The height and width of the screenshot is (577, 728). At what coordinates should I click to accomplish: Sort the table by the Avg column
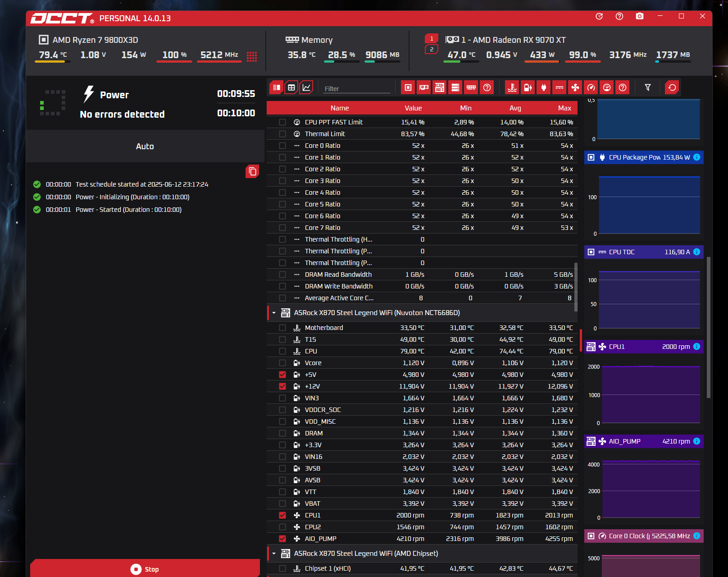click(515, 108)
